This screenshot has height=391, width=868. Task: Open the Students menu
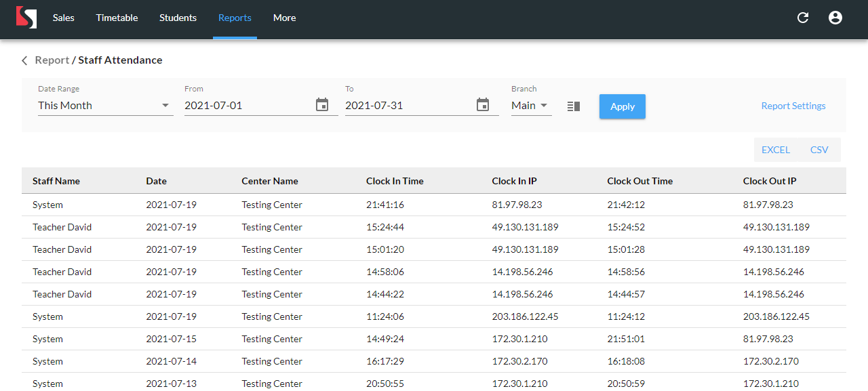point(178,18)
